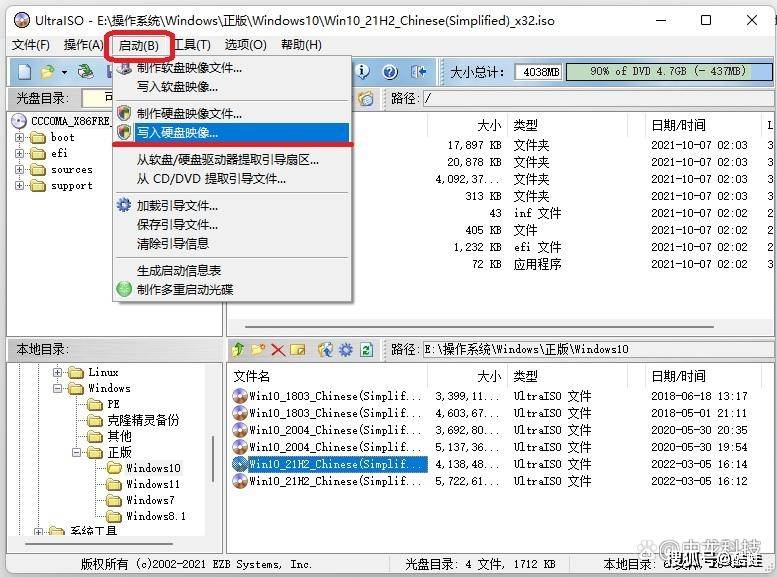The height and width of the screenshot is (577, 777).
Task: Collapse the 正版 folder in local tree
Action: pos(76,452)
